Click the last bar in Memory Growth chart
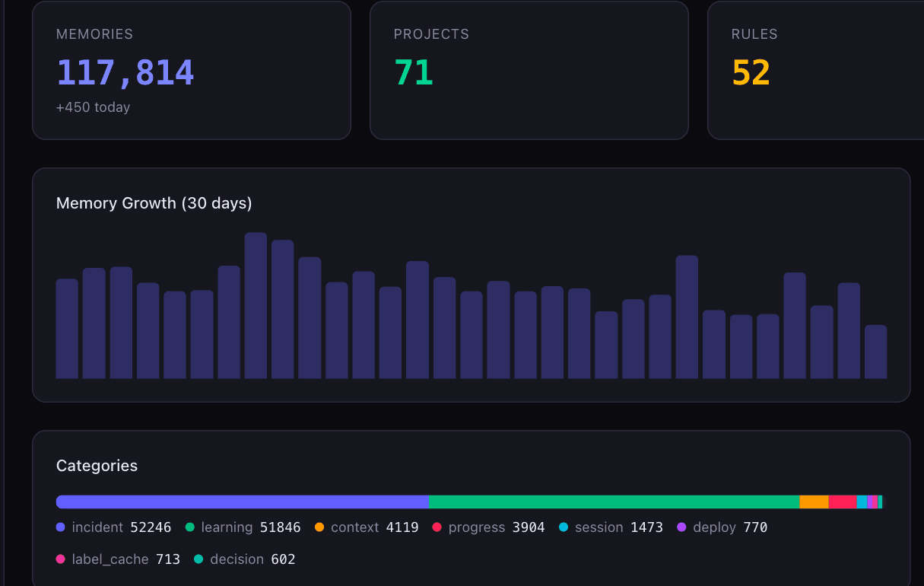This screenshot has height=586, width=924. pos(876,352)
